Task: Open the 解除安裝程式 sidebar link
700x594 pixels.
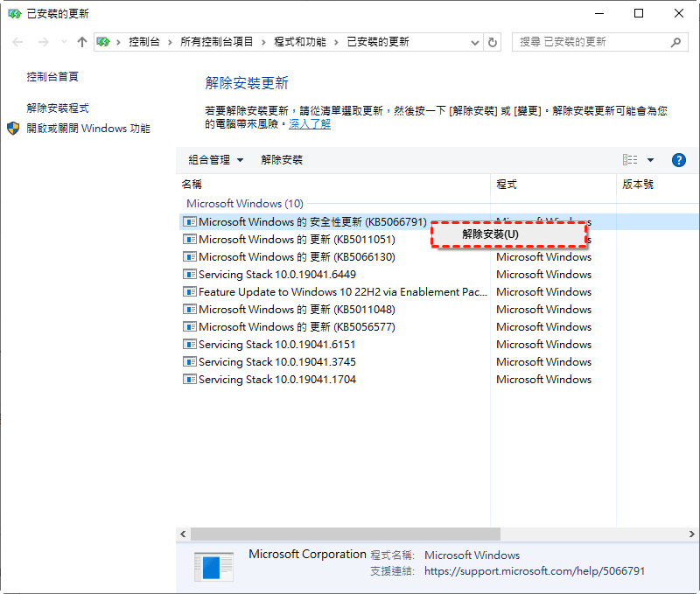Action: coord(58,108)
